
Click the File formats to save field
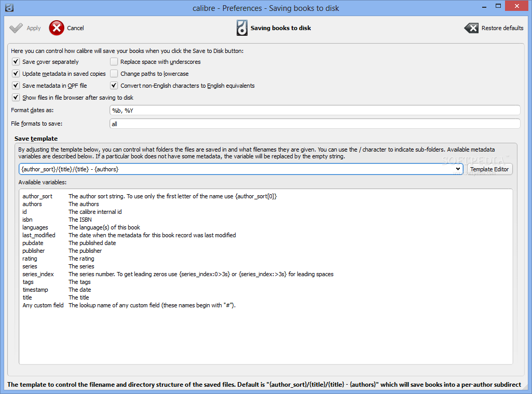315,124
